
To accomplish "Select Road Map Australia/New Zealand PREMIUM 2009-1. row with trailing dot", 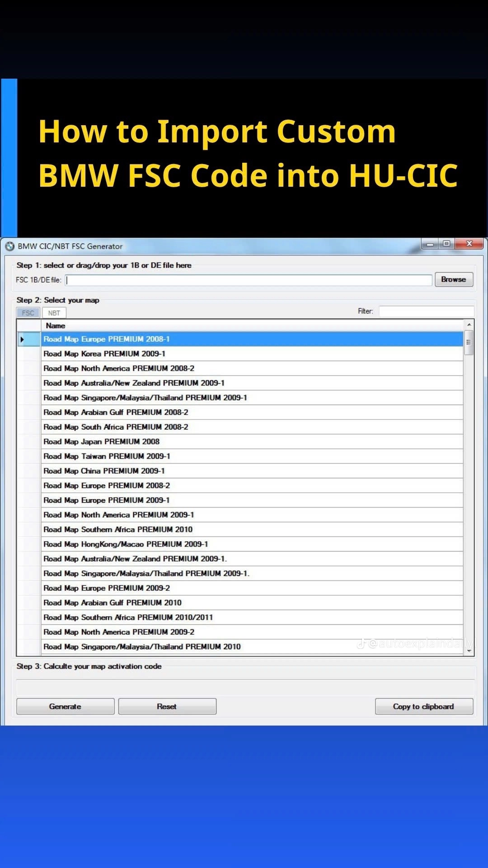I will 252,559.
